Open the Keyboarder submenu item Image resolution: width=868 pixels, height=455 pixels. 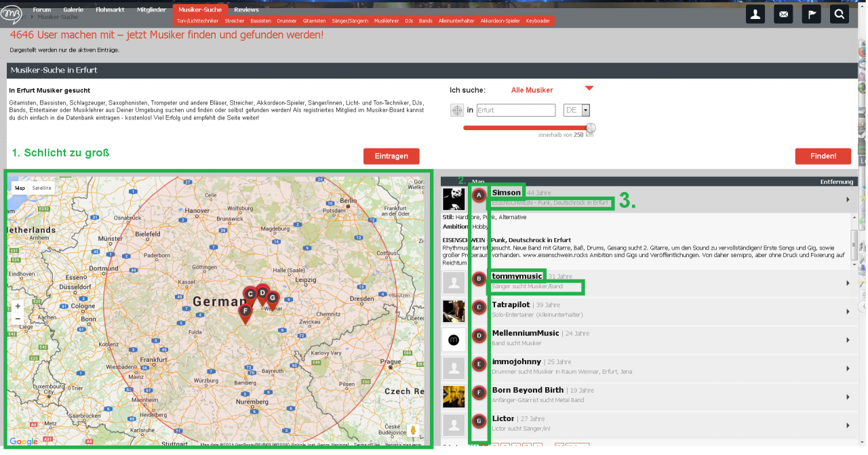coord(538,21)
